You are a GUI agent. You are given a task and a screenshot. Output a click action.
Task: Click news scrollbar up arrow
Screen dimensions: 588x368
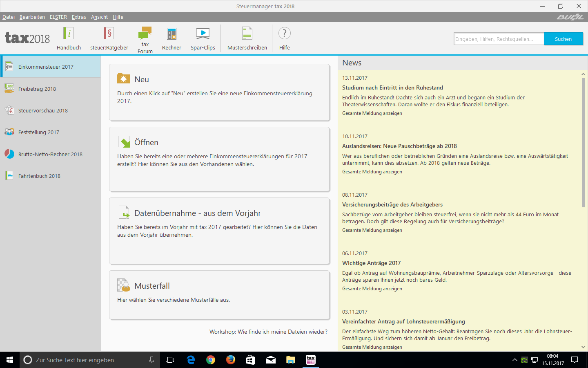583,74
